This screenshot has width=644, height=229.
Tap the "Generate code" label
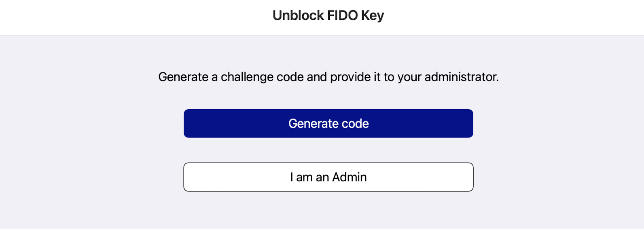[x=328, y=123]
